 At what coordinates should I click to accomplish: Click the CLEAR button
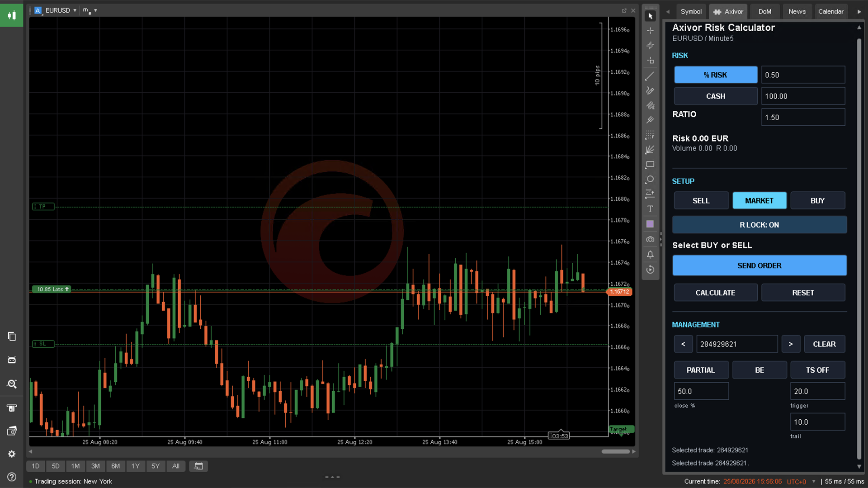coord(824,344)
